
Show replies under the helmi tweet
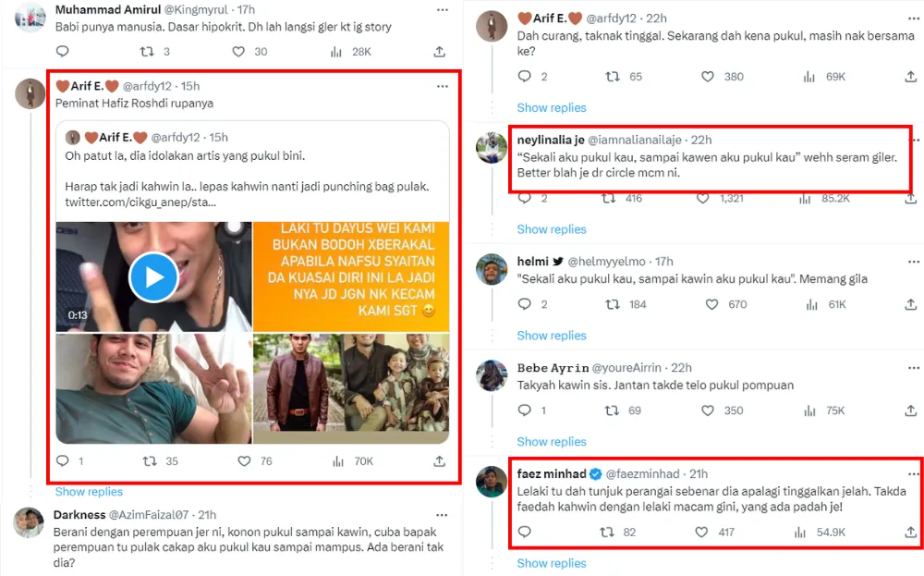pos(552,336)
